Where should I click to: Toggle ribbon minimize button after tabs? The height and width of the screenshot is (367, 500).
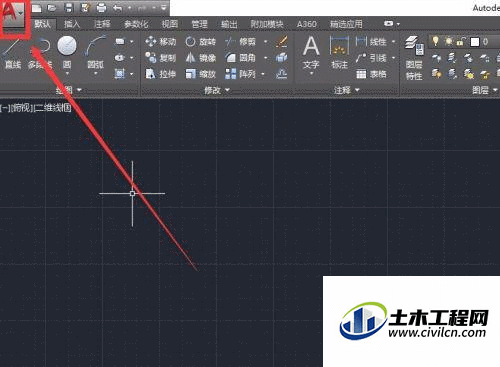point(388,24)
